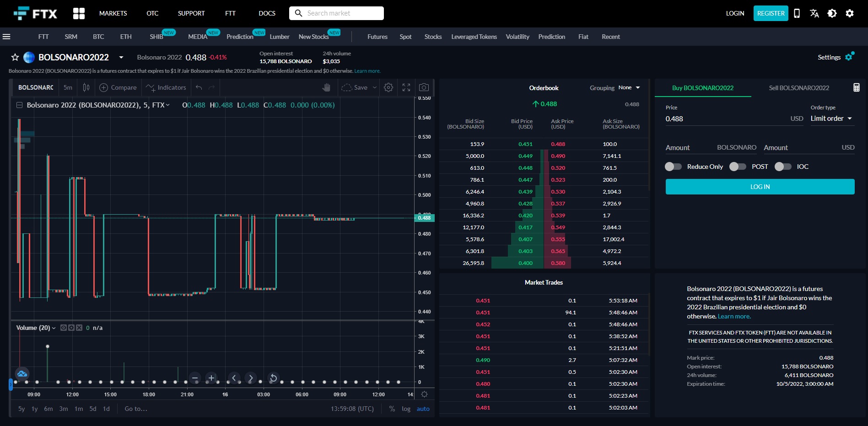Favorite BOLSONARO2022 with the star icon
868x426 pixels.
coord(15,57)
